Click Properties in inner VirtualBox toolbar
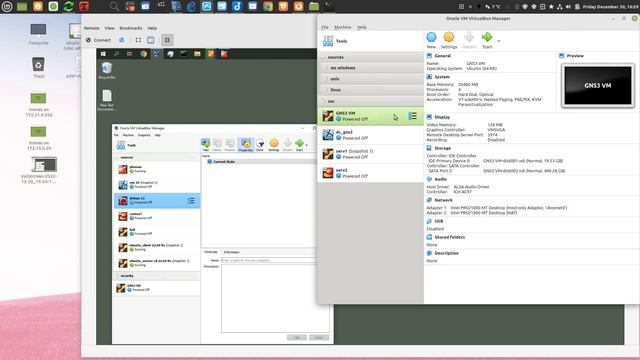The image size is (640, 360). click(246, 145)
